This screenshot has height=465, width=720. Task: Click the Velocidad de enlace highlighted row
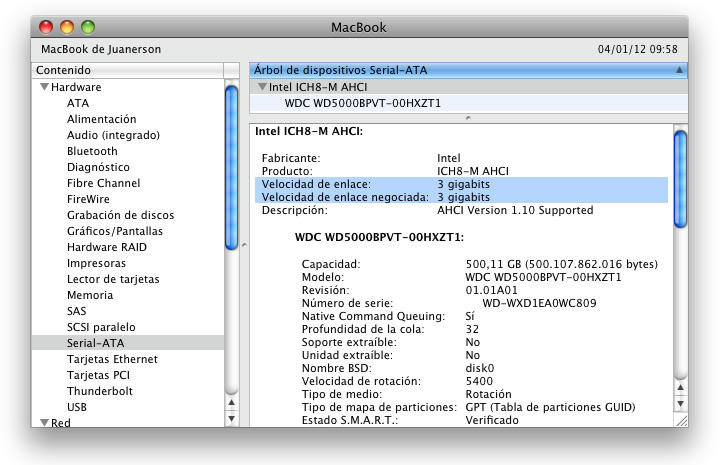461,184
